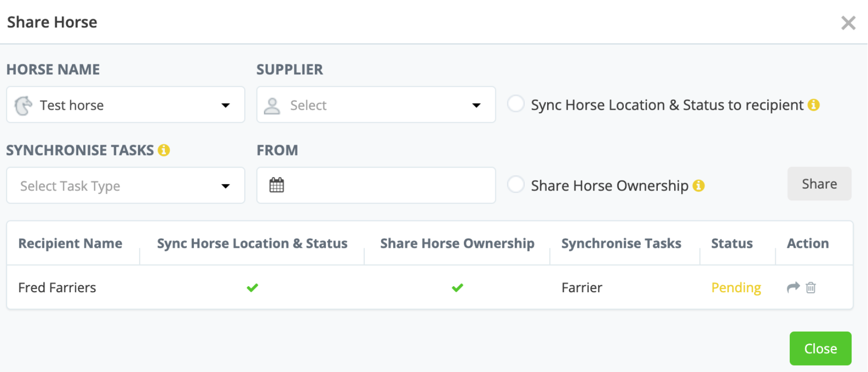
Task: Click info icon next to Share Horse Ownership
Action: tap(699, 186)
